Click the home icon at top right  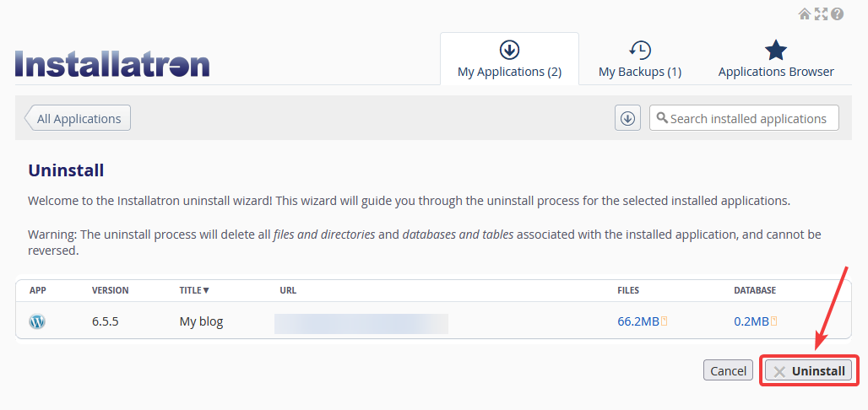point(805,13)
